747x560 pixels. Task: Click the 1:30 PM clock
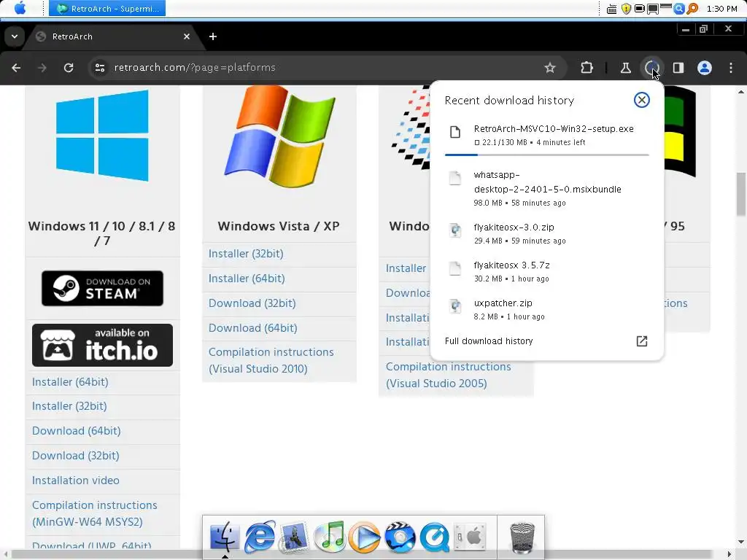[x=721, y=9]
